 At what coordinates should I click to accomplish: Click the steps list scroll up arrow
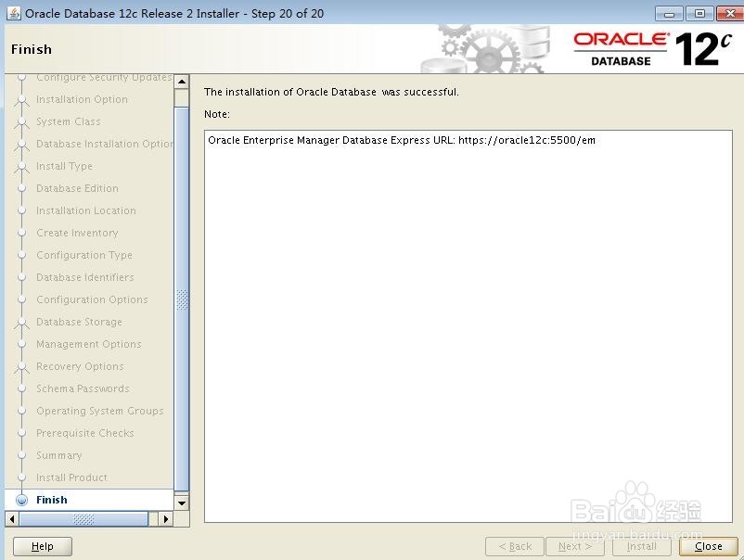click(x=182, y=82)
